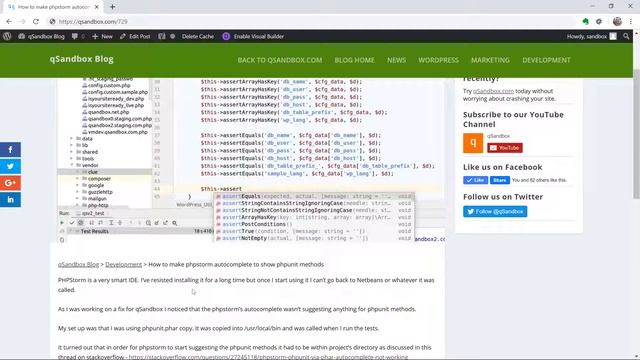Click the orange qSandbox channel logo
Viewport: 640px width, 360px height.
tap(473, 143)
